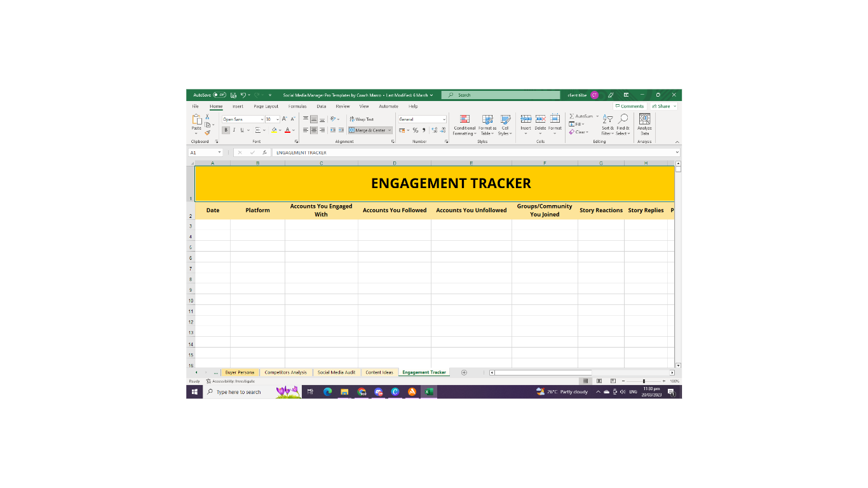Click the Windows Start button
The height and width of the screenshot is (488, 868).
[194, 392]
